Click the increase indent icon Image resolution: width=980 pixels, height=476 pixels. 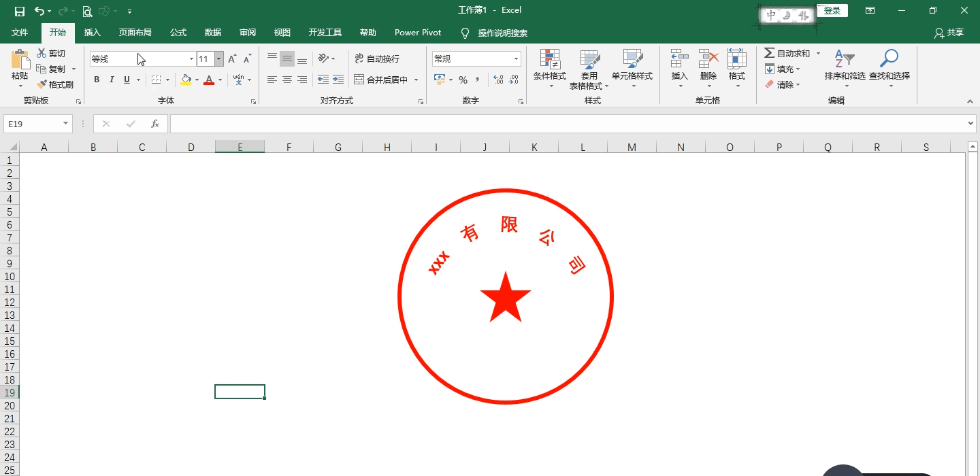pos(338,80)
